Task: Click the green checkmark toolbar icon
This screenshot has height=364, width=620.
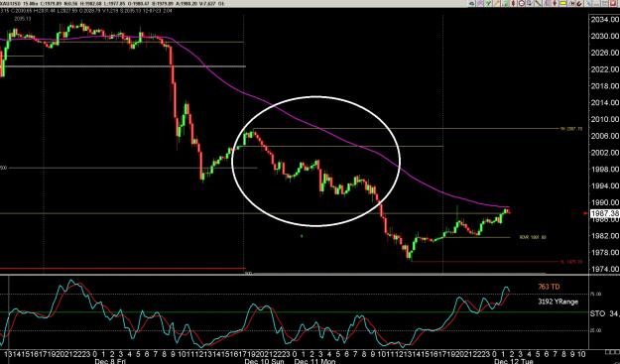Action: click(488, 4)
